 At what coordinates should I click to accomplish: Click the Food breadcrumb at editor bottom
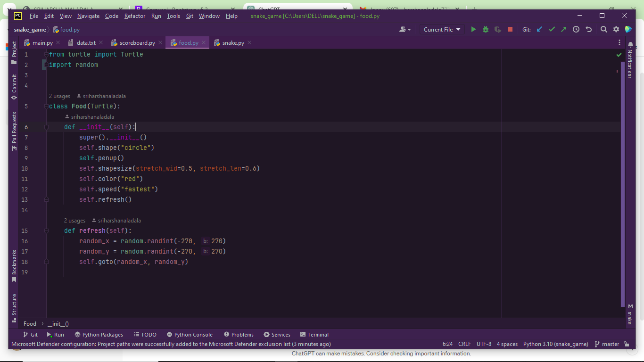[30, 324]
